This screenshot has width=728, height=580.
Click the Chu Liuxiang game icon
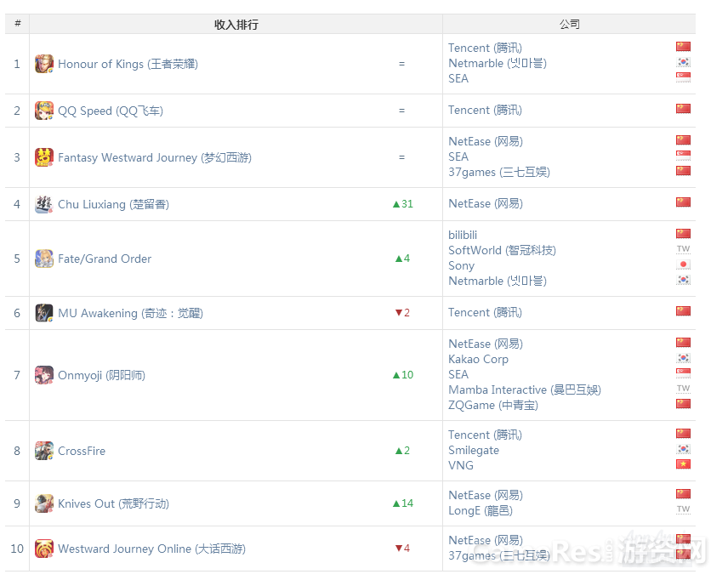pyautogui.click(x=44, y=204)
